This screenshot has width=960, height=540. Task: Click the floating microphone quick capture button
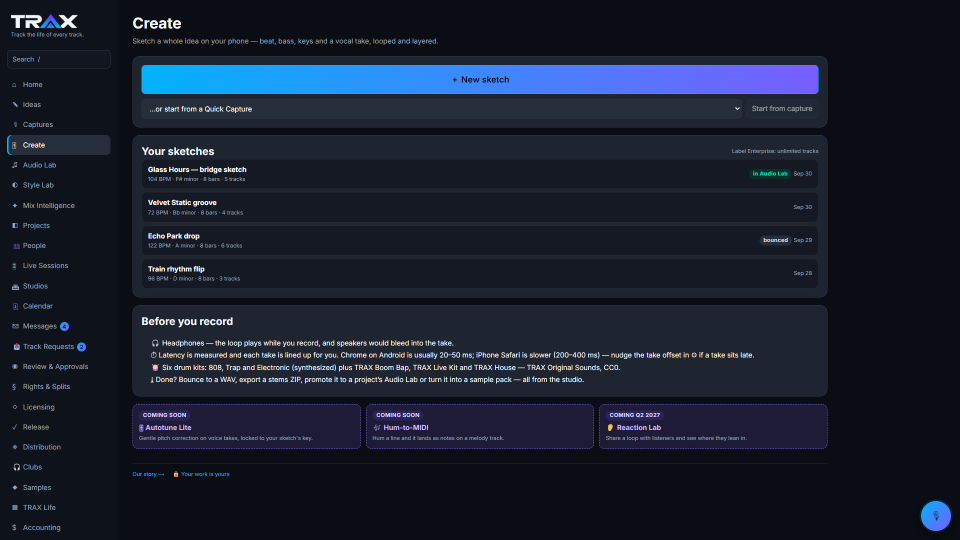click(936, 516)
